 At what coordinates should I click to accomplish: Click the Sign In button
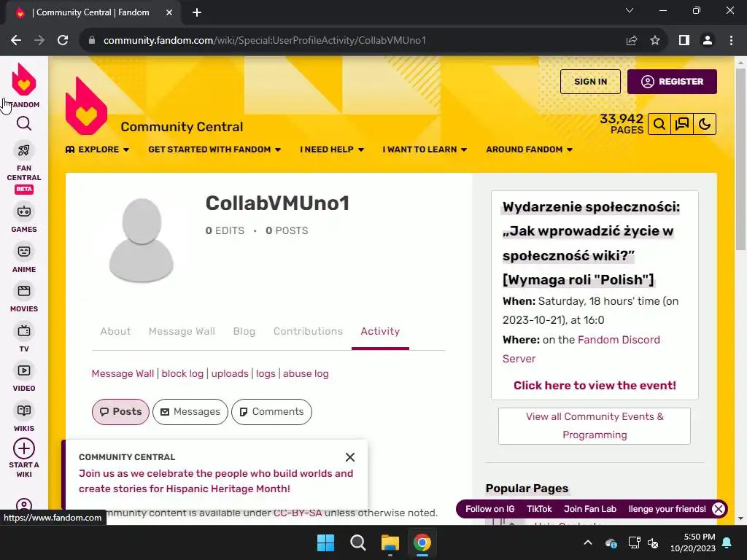(590, 82)
